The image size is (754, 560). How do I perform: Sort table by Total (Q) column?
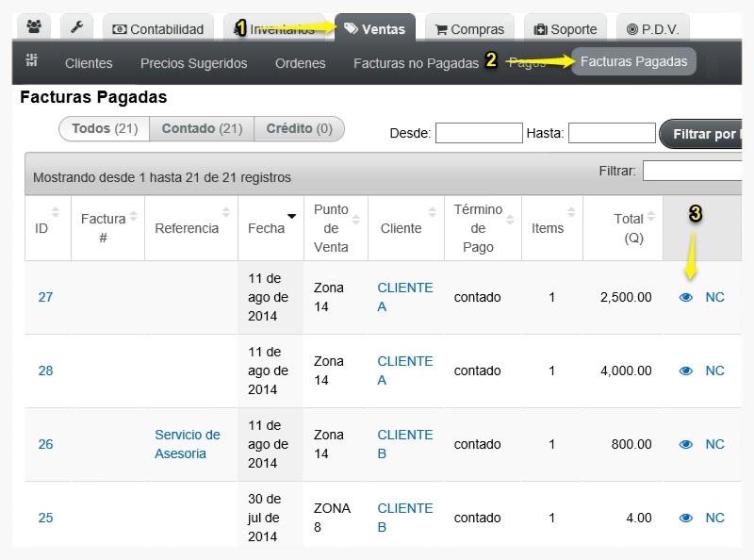coord(623,228)
